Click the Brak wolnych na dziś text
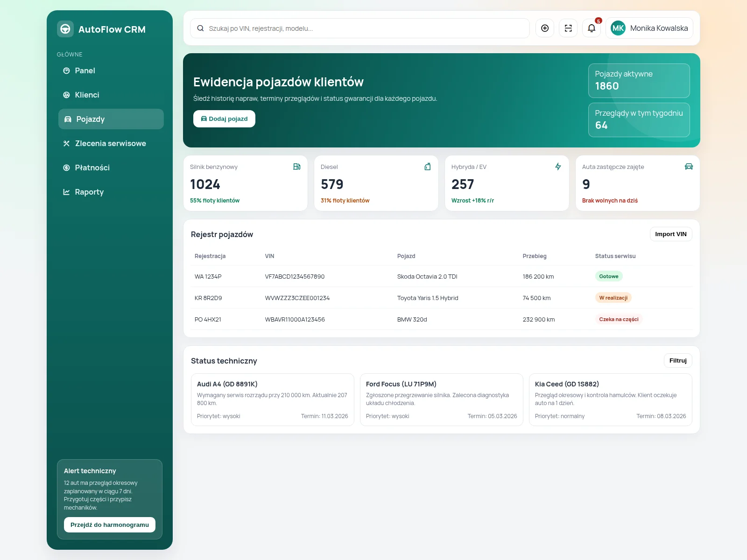747x560 pixels. tap(610, 201)
